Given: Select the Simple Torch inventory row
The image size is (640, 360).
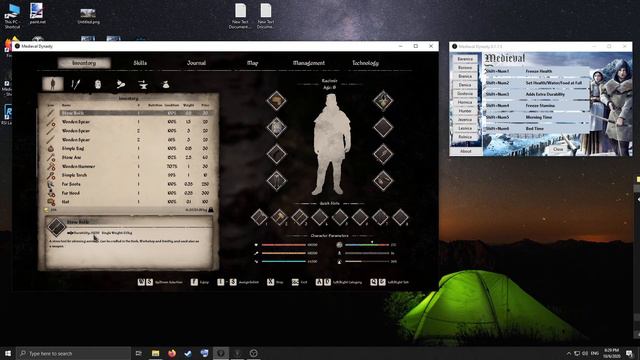Looking at the screenshot, I should (x=129, y=175).
